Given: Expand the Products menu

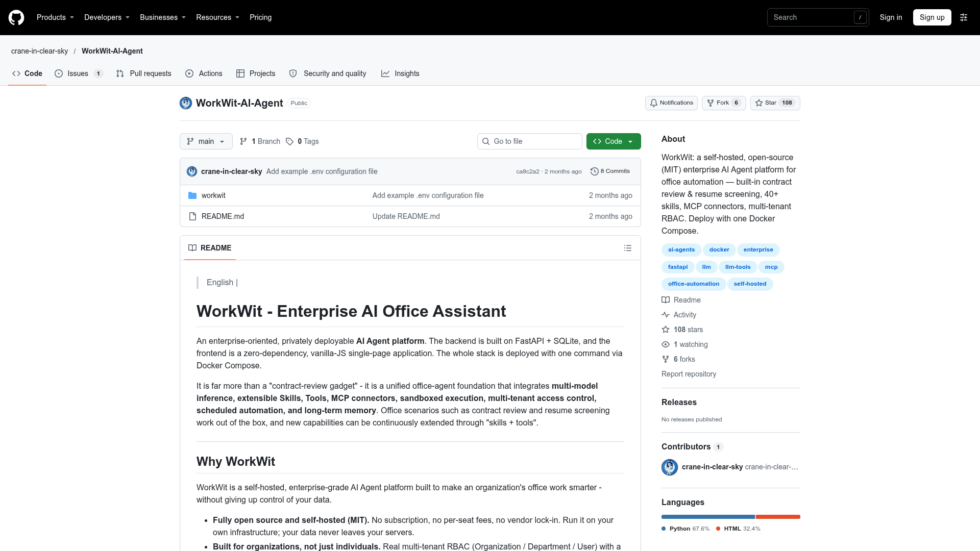Looking at the screenshot, I should pos(55,17).
